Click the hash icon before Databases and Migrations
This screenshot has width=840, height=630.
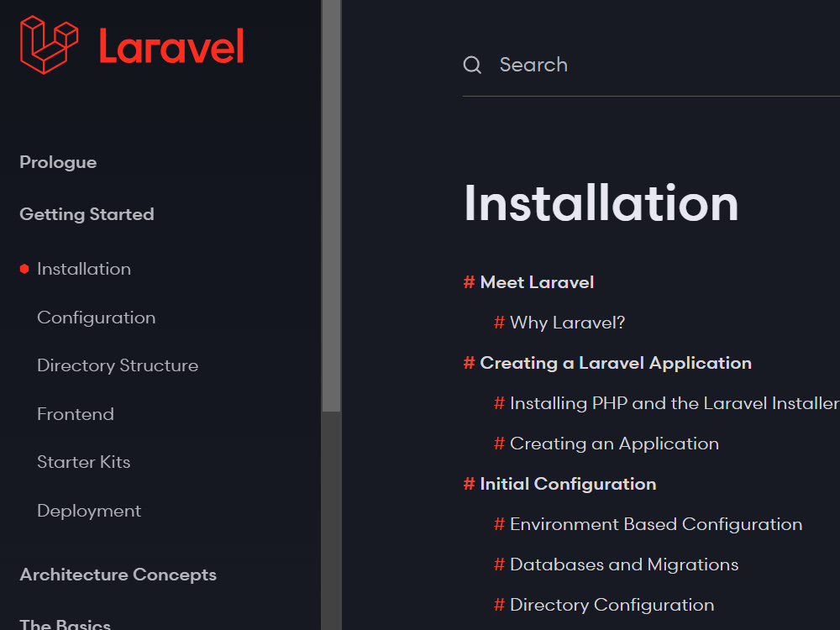(x=499, y=564)
